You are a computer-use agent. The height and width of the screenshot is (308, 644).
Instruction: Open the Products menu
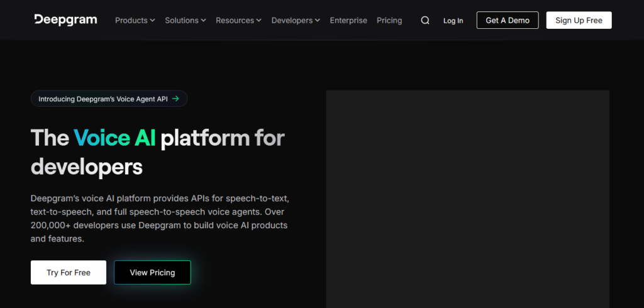[135, 21]
